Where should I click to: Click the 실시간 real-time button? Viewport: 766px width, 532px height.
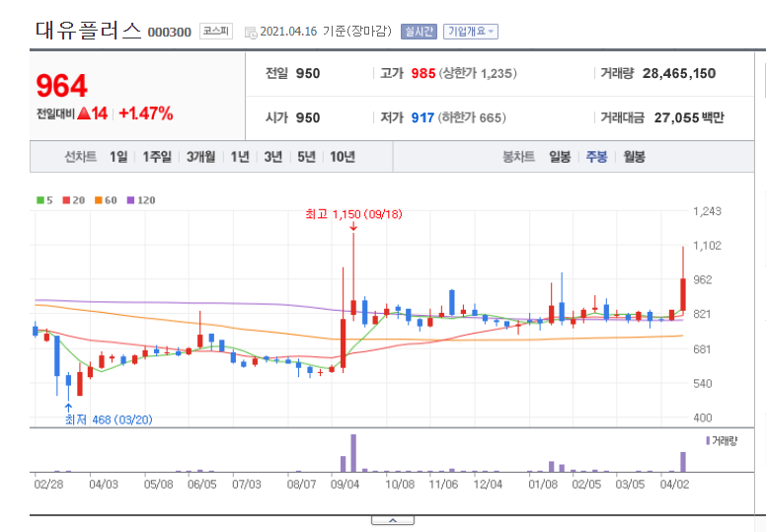click(419, 32)
